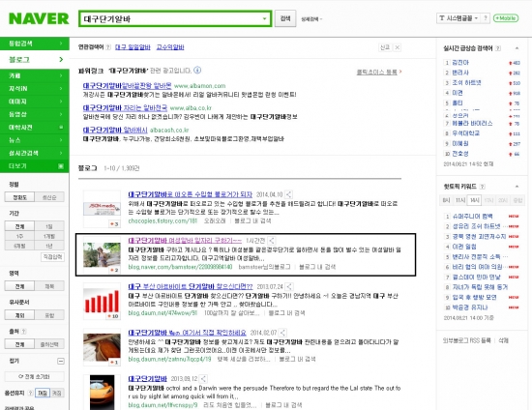The width and height of the screenshot is (532, 410).
Task: Open the 상세검색 dropdown
Action: tap(311, 19)
